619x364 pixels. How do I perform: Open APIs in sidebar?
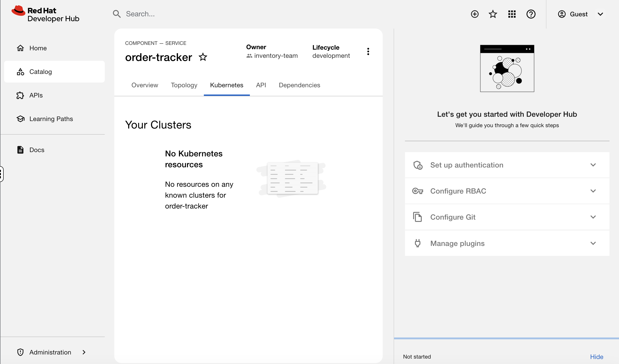54,95
